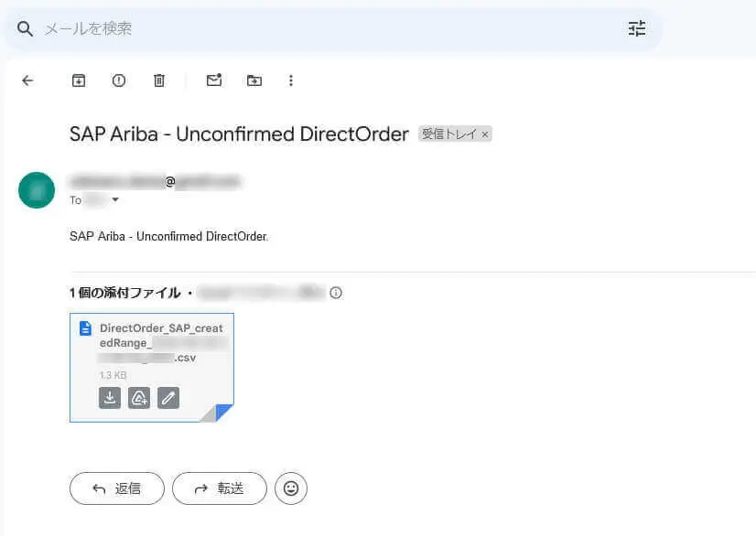
Task: Focus the メールを検索 search field
Action: coord(332,29)
